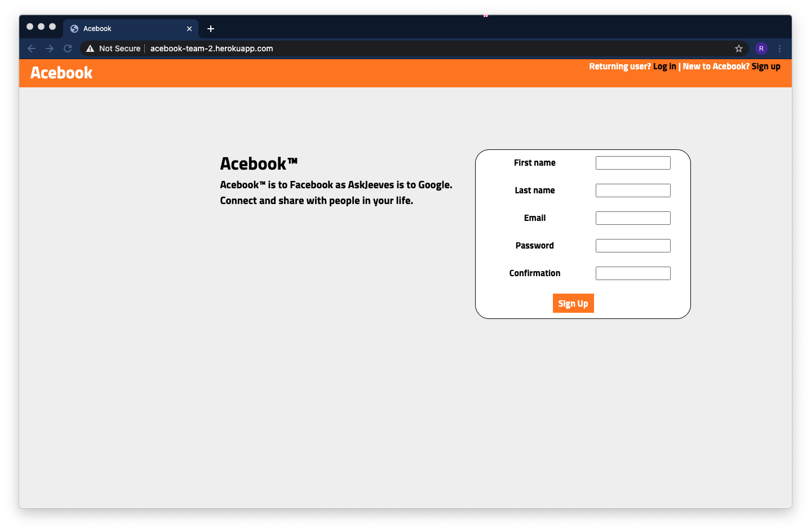Screen dimensions: 811x532
Task: Click the red window close button
Action: click(x=30, y=26)
